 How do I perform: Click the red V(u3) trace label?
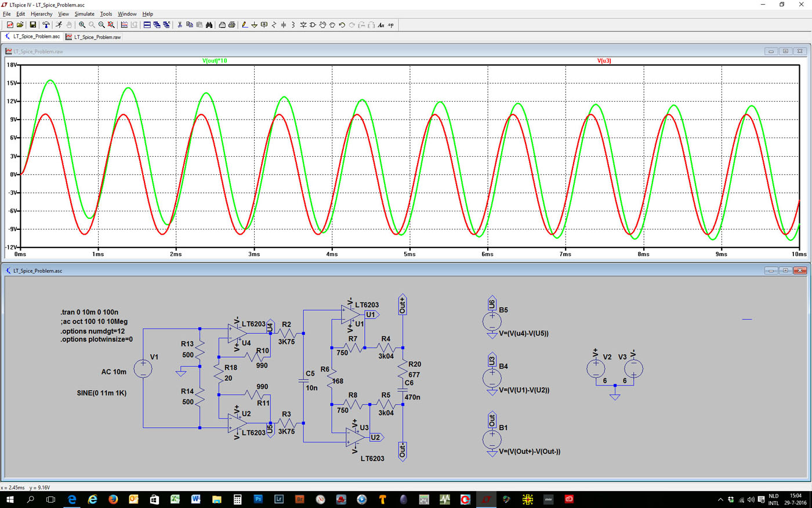(x=604, y=61)
